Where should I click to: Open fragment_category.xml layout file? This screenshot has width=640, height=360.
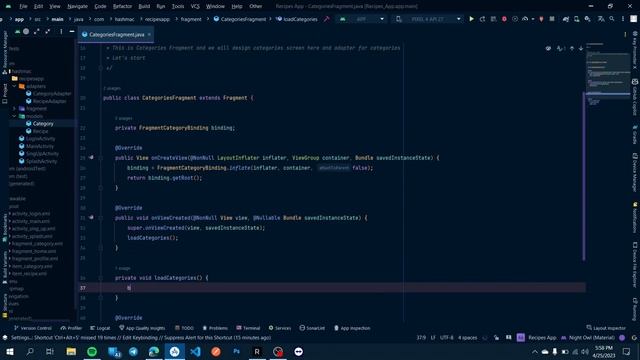point(37,244)
